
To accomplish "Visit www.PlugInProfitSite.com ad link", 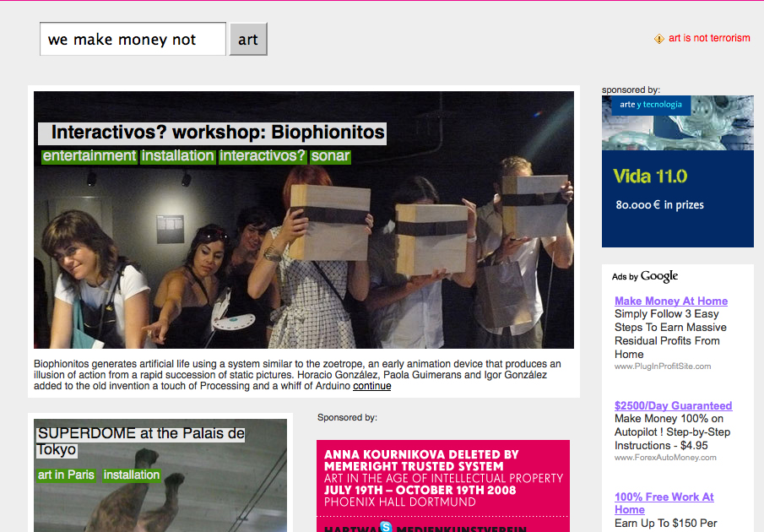I will 663,366.
